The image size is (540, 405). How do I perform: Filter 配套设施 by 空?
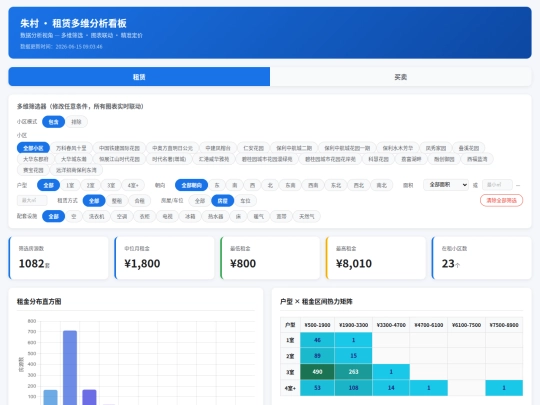[x=74, y=216]
